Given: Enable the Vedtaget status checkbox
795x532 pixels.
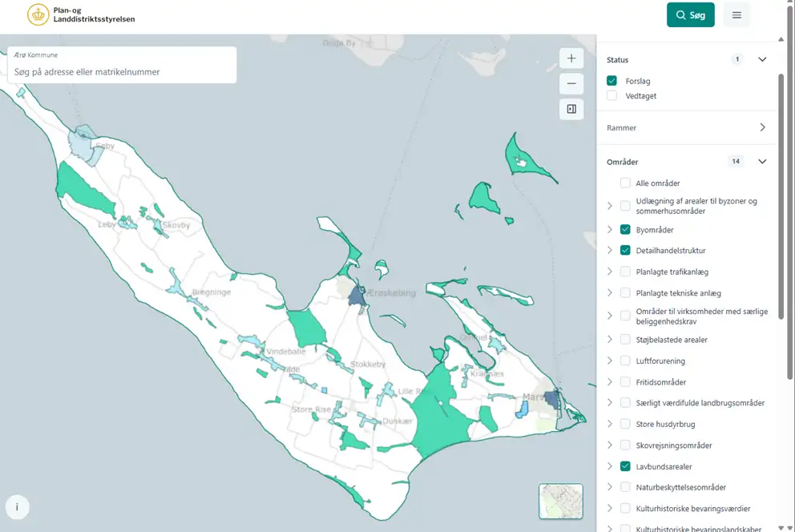Looking at the screenshot, I should 612,96.
